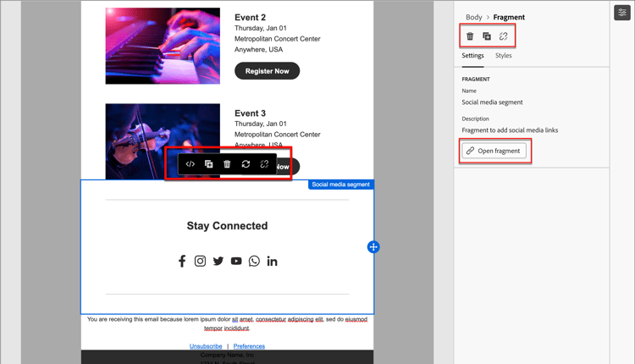The width and height of the screenshot is (635, 364).
Task: Delete fragment from right panel trash icon
Action: coord(470,36)
